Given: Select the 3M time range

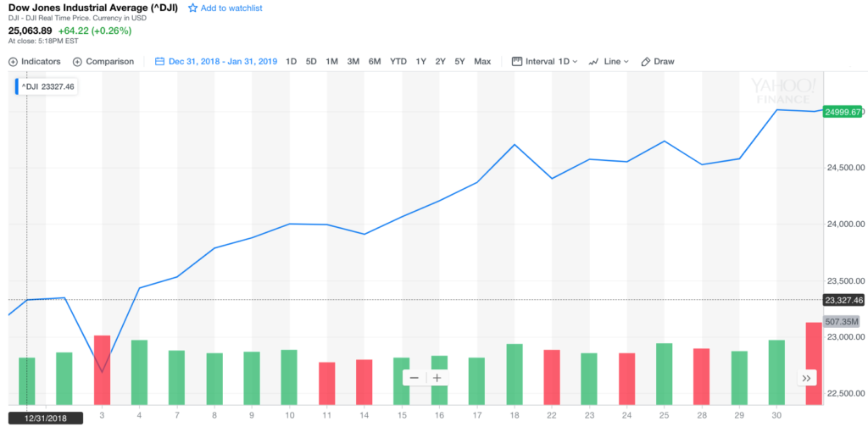Looking at the screenshot, I should click(x=353, y=62).
